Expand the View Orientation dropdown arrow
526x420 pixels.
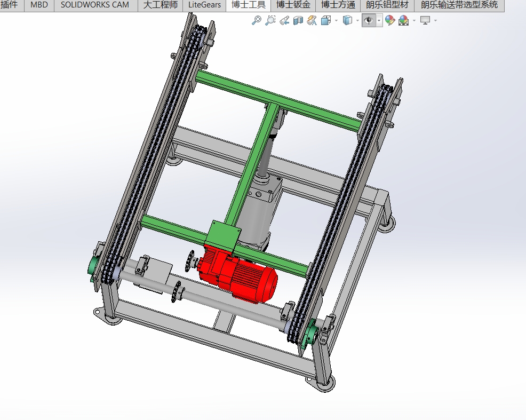click(x=336, y=21)
